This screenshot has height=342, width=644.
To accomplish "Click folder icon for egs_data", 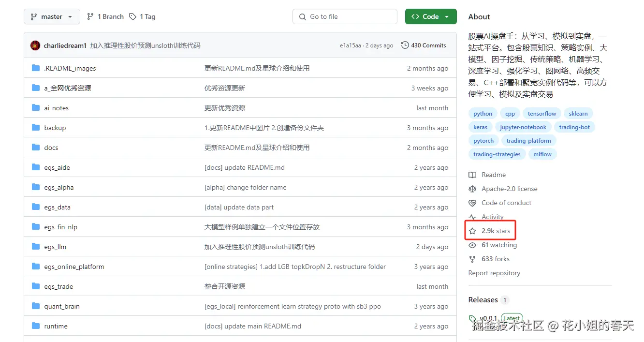I will [x=36, y=207].
